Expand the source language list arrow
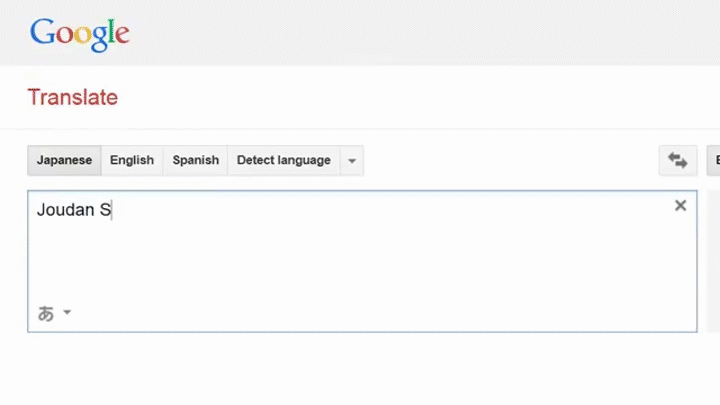The image size is (720, 405). [351, 160]
